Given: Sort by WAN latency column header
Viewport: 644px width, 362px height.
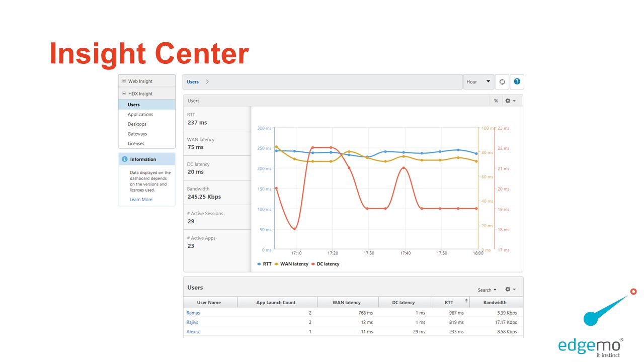Looking at the screenshot, I should [x=347, y=302].
